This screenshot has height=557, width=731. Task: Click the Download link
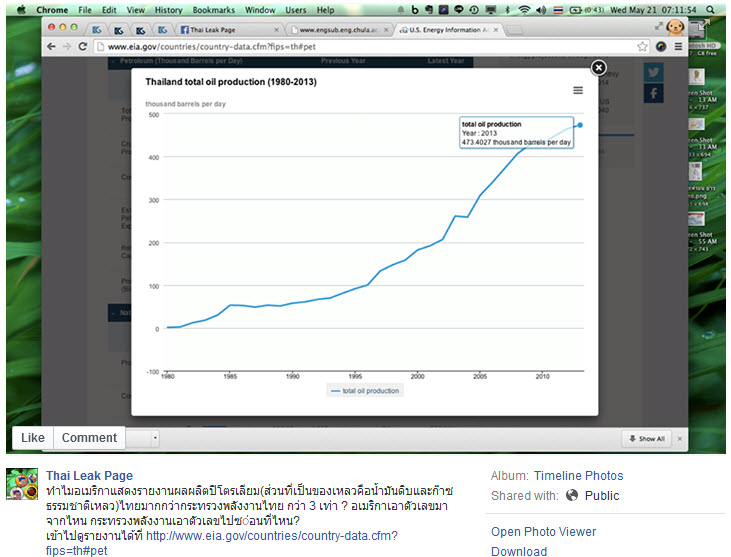pyautogui.click(x=519, y=551)
